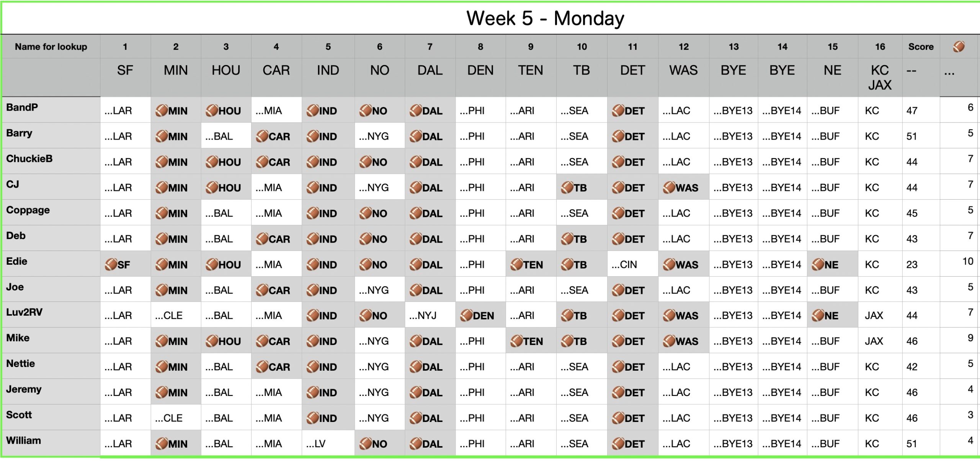Select the 'Name for lookup' column header
Screen dimensions: 980x461
[x=51, y=47]
